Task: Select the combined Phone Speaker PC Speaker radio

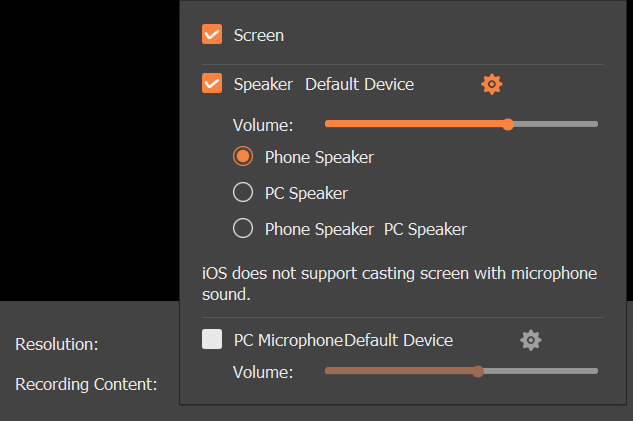Action: 242,229
